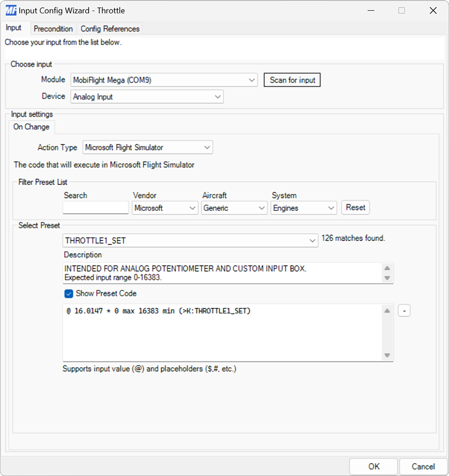Click the MobiFlight logo in the title bar
Screen dimensions: 449x476
click(x=10, y=10)
